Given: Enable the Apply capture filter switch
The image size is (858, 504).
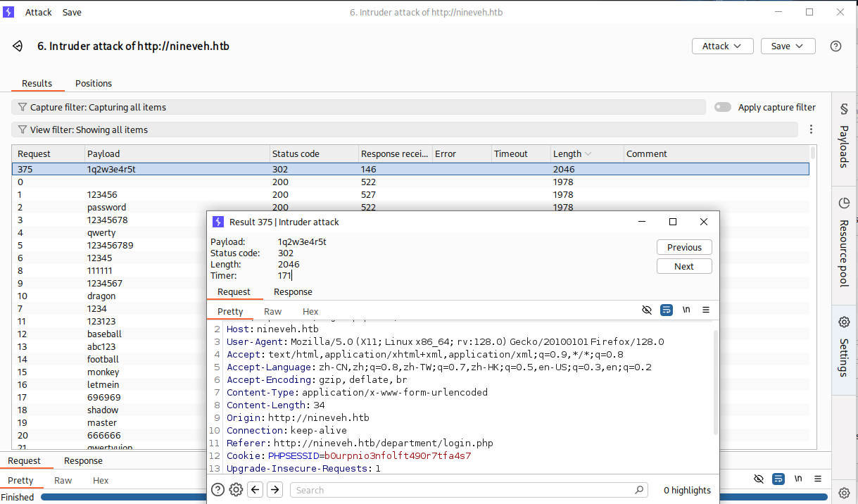Looking at the screenshot, I should pyautogui.click(x=723, y=107).
